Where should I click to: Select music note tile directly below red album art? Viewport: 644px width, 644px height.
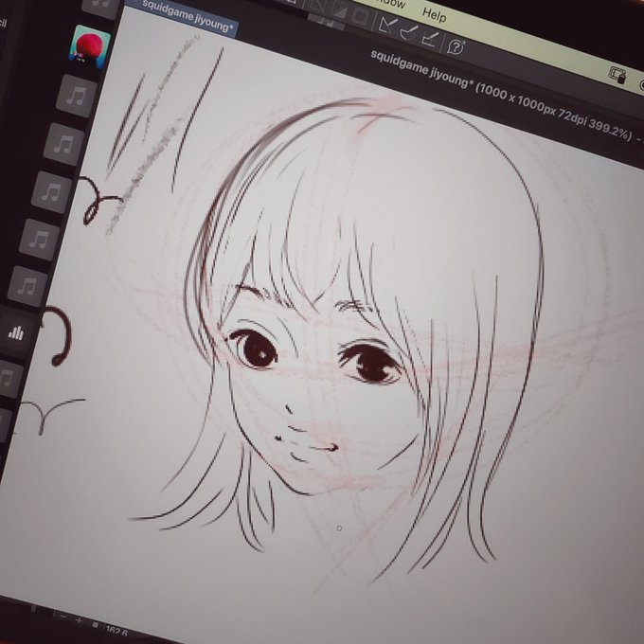click(77, 96)
